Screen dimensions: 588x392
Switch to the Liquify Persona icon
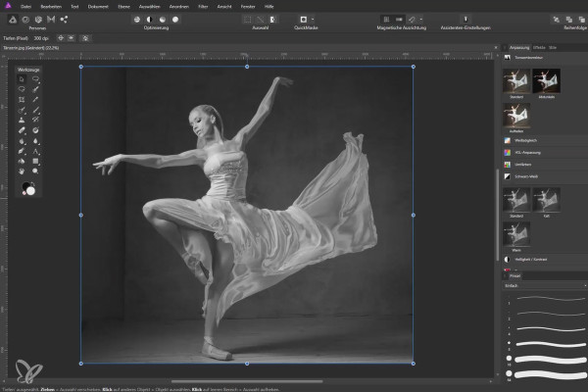click(x=25, y=20)
